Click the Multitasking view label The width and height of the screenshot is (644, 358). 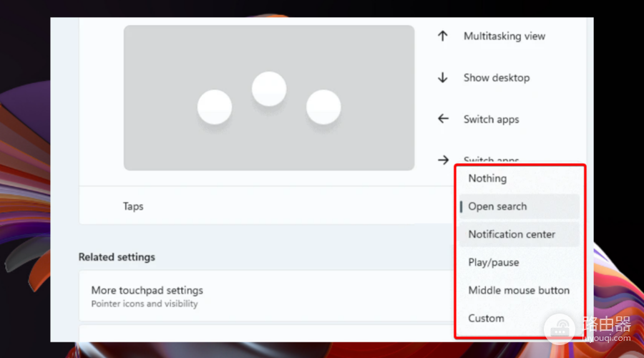pos(504,37)
